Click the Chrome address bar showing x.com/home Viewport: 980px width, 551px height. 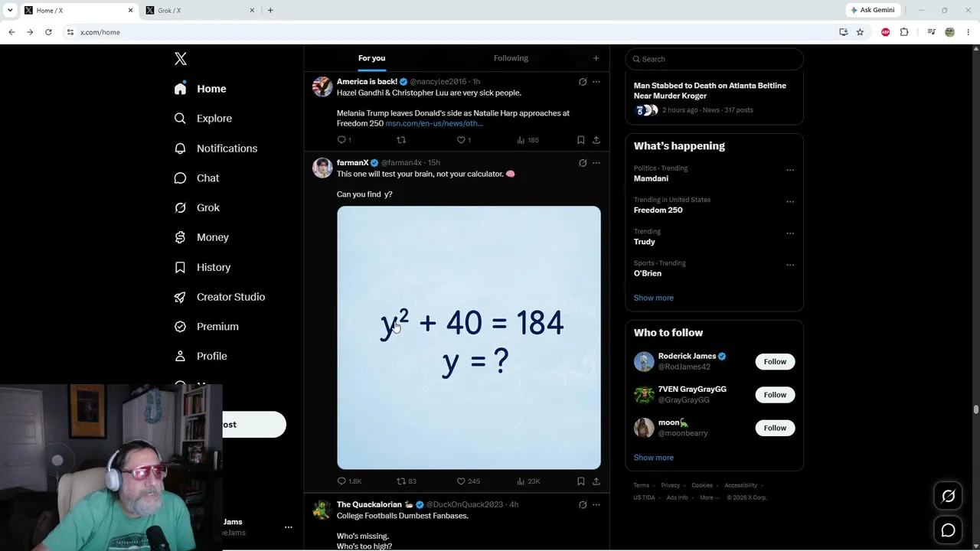[x=452, y=32]
